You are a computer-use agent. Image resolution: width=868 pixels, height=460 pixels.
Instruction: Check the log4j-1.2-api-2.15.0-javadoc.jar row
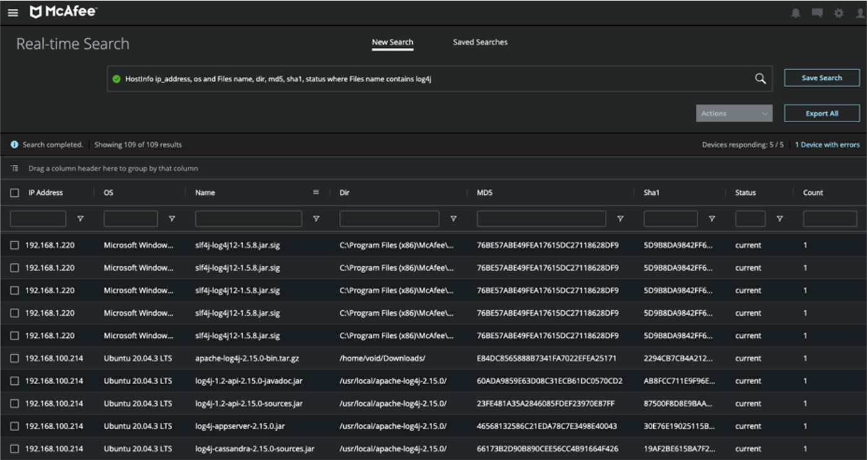coord(14,381)
